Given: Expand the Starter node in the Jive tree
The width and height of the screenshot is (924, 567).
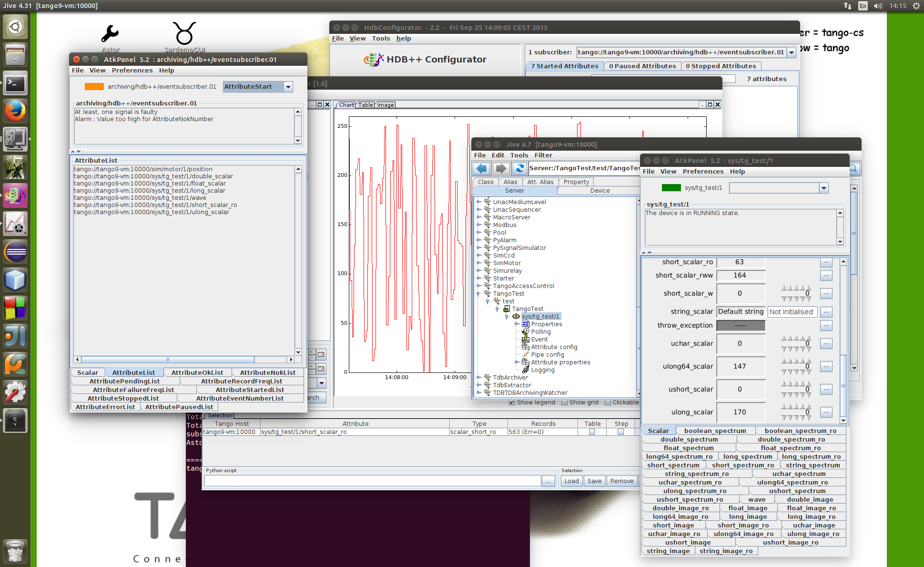Looking at the screenshot, I should tap(478, 278).
